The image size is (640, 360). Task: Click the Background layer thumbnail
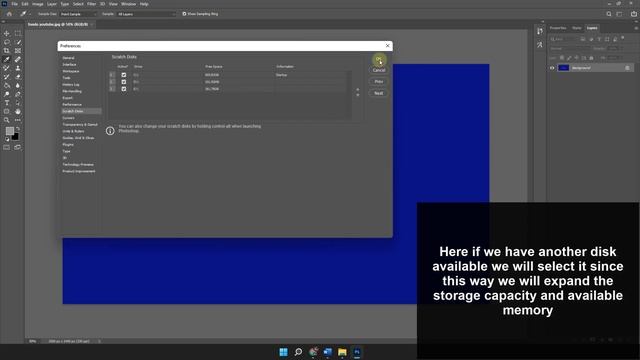pyautogui.click(x=564, y=68)
